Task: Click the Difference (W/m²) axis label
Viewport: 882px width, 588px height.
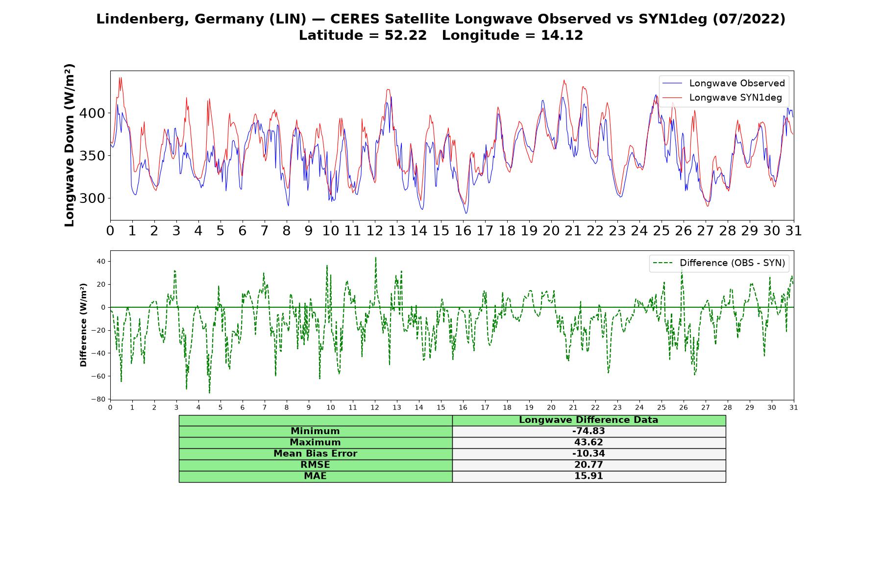Action: tap(83, 325)
